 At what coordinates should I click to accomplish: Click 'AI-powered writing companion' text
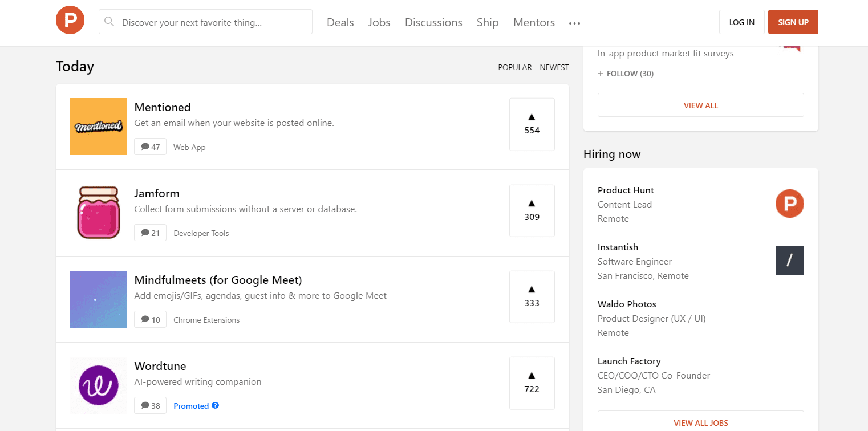pos(198,382)
